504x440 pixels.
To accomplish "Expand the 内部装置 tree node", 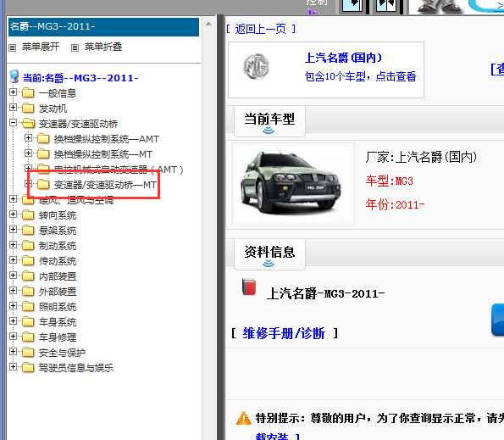I will tap(13, 275).
